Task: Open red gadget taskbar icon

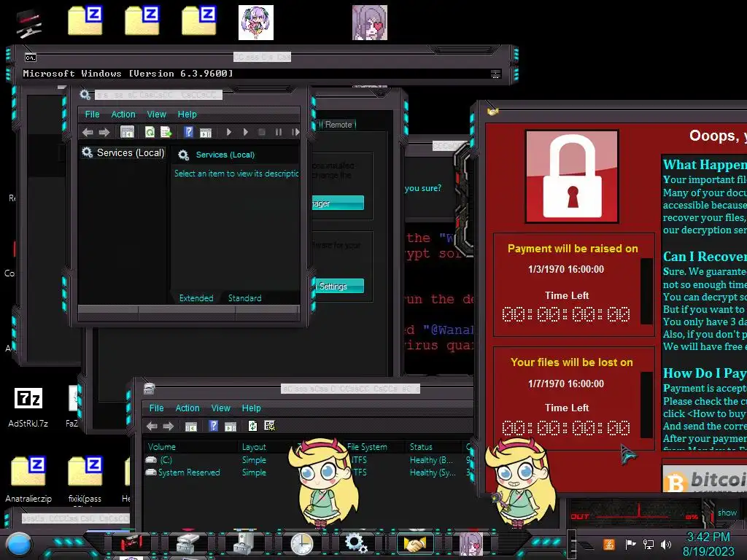Action: coord(131,542)
